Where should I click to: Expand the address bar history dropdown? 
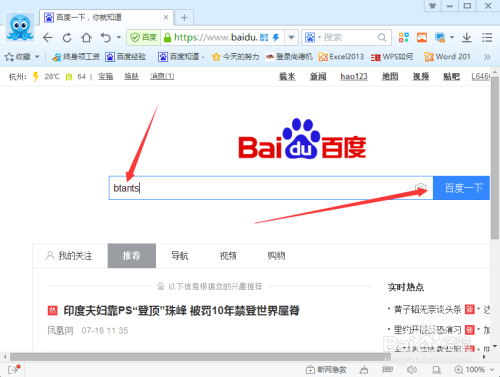pyautogui.click(x=291, y=37)
